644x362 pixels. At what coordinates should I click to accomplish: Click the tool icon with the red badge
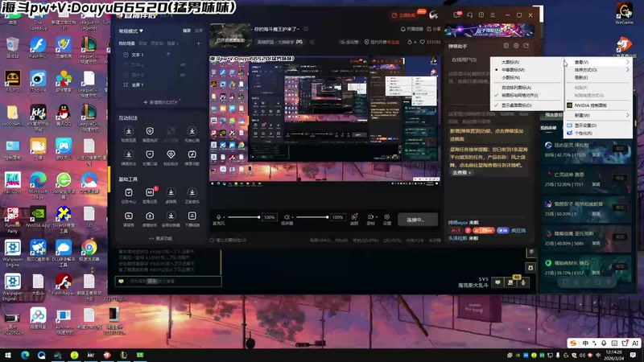point(150,192)
